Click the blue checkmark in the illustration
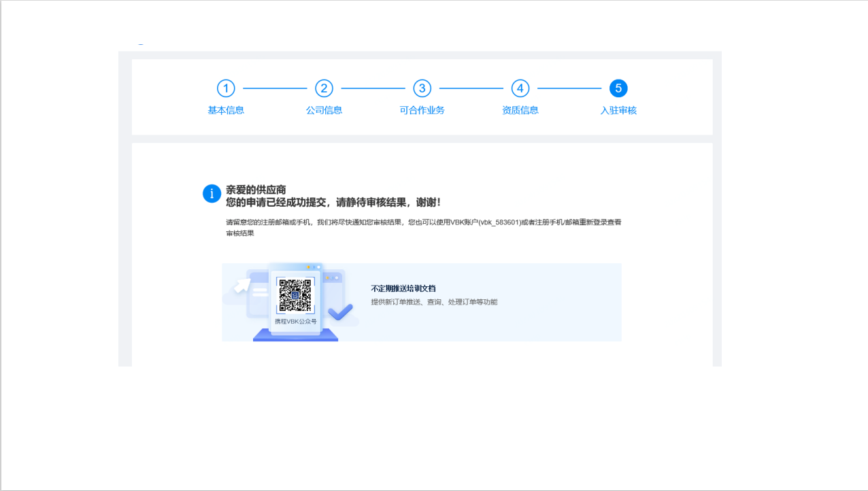 tap(341, 312)
